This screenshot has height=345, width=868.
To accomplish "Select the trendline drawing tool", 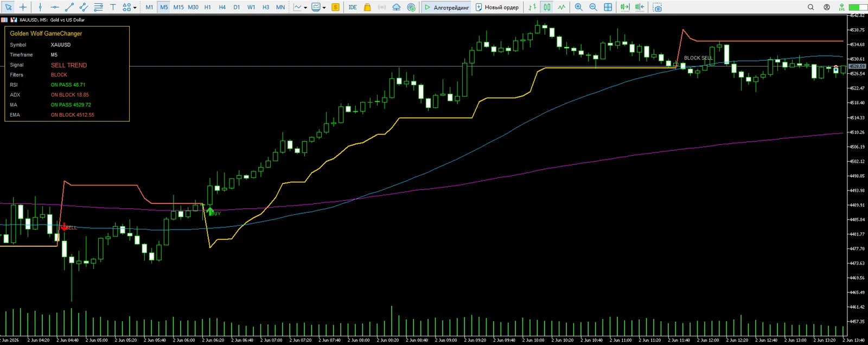I will coord(69,7).
